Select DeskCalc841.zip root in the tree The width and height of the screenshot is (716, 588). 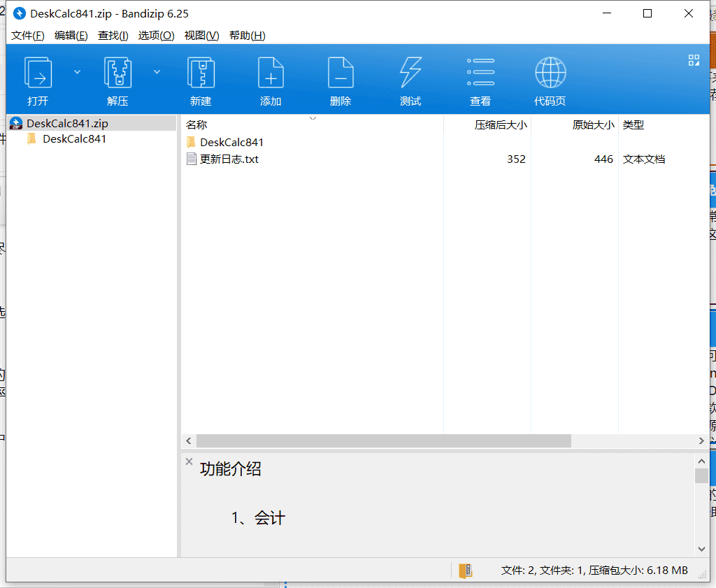[92, 123]
